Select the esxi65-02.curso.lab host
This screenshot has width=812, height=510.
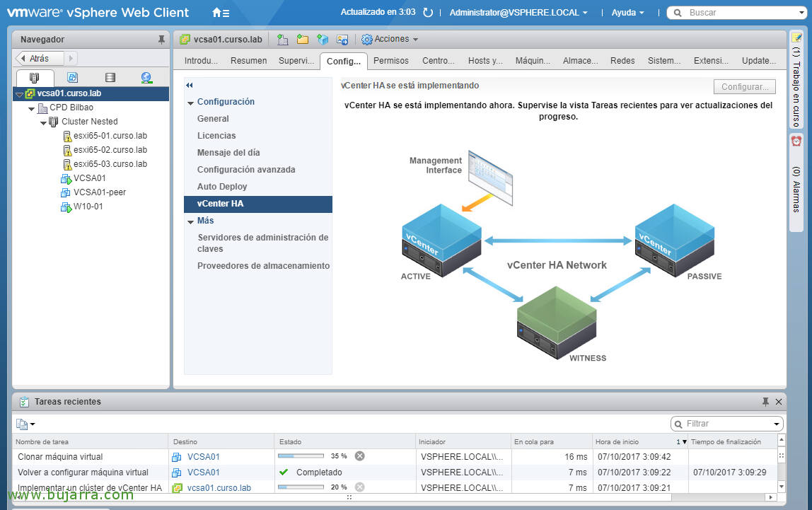(110, 150)
